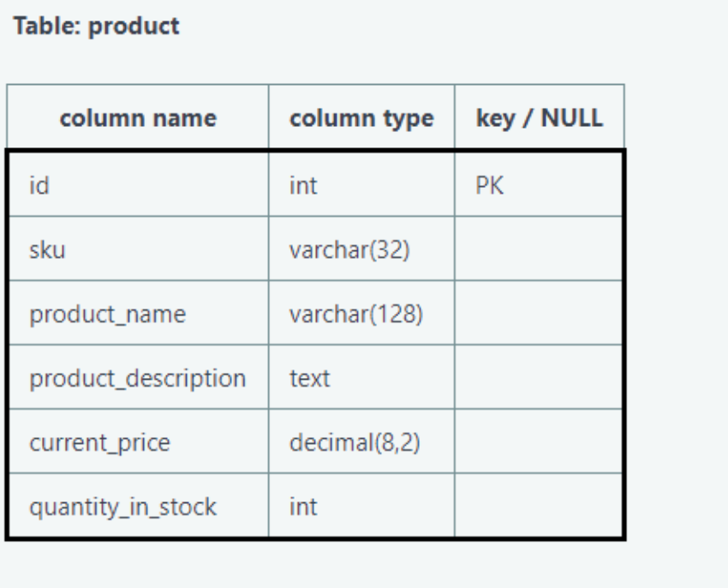Select the 'quantity_in_stock' cell
The height and width of the screenshot is (588, 728).
pyautogui.click(x=139, y=505)
